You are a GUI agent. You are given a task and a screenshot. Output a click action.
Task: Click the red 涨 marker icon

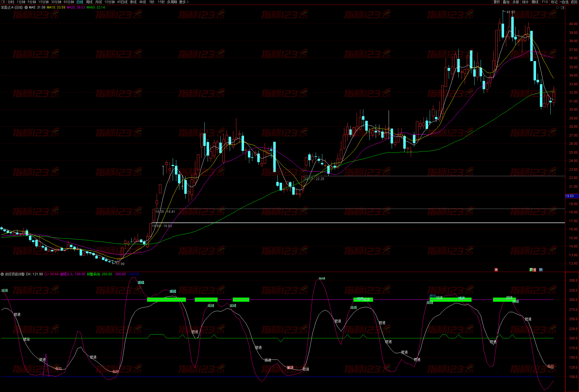pos(496,270)
